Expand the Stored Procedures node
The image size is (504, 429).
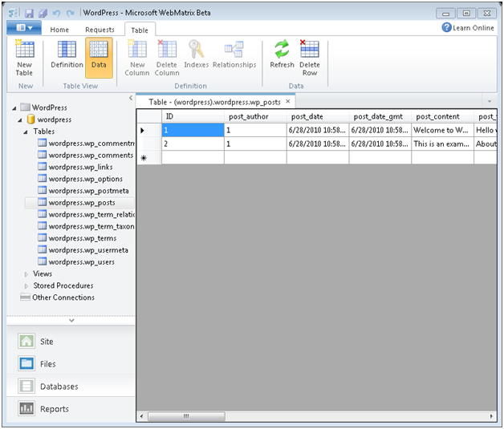click(26, 286)
